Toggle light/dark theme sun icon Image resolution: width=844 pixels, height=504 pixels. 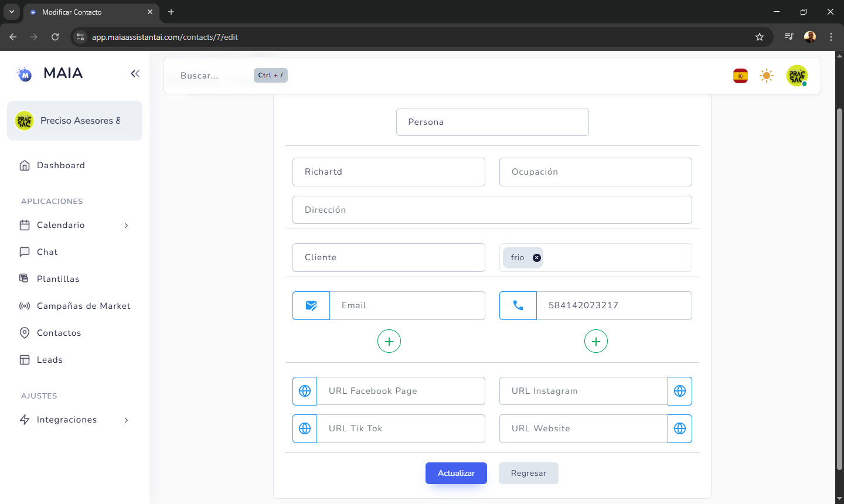click(x=767, y=76)
